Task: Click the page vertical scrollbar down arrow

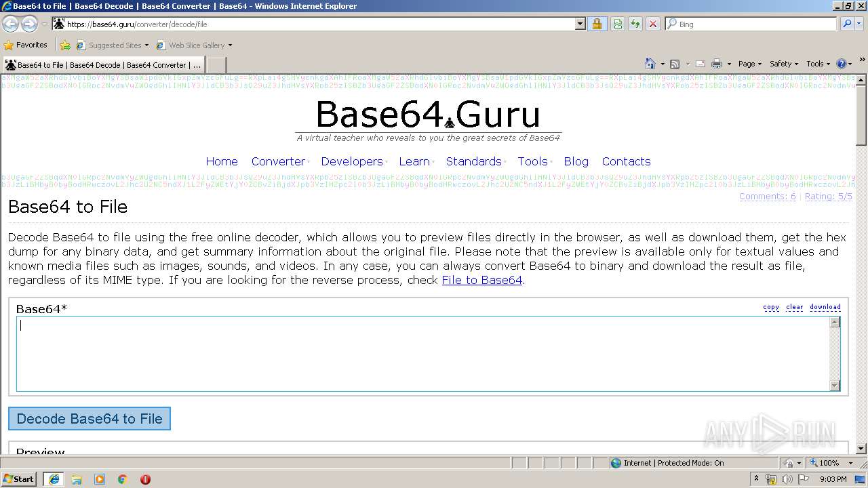Action: [861, 449]
